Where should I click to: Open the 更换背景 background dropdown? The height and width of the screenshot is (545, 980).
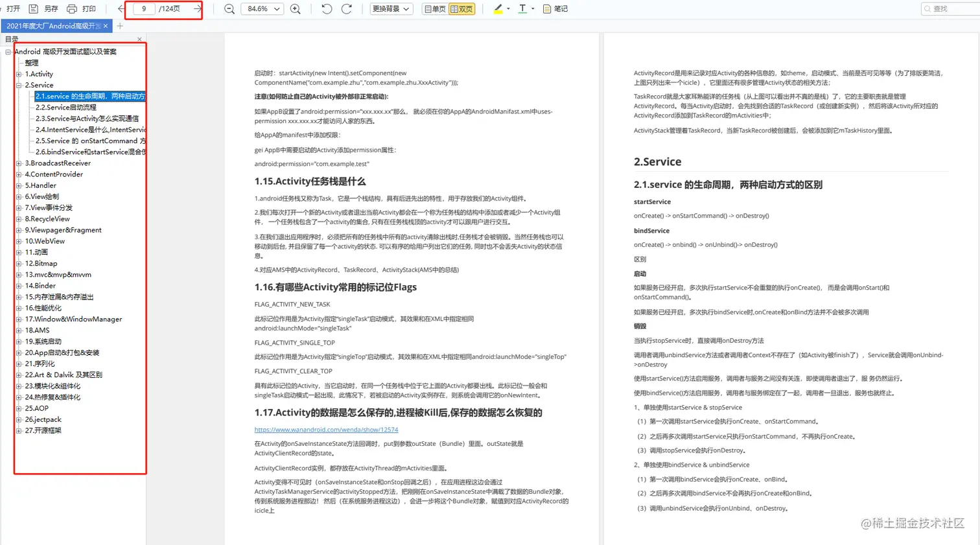pos(392,8)
